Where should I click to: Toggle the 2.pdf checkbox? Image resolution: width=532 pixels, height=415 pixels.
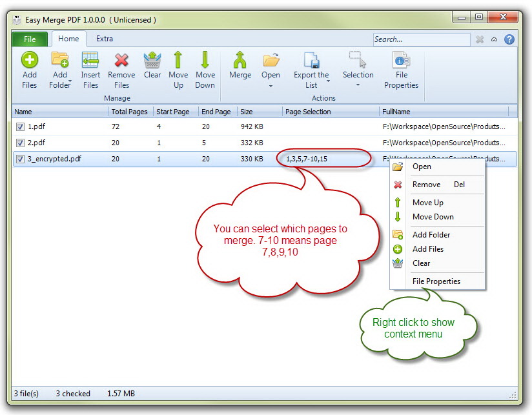[20, 143]
